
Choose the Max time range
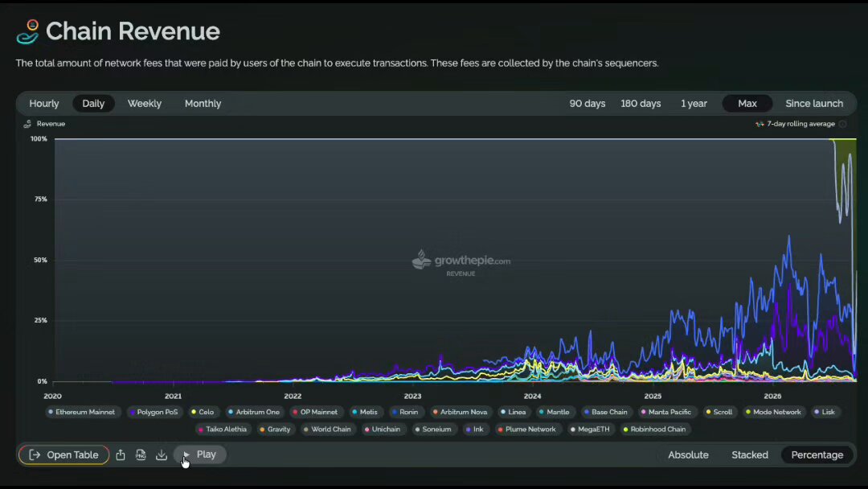pyautogui.click(x=747, y=104)
